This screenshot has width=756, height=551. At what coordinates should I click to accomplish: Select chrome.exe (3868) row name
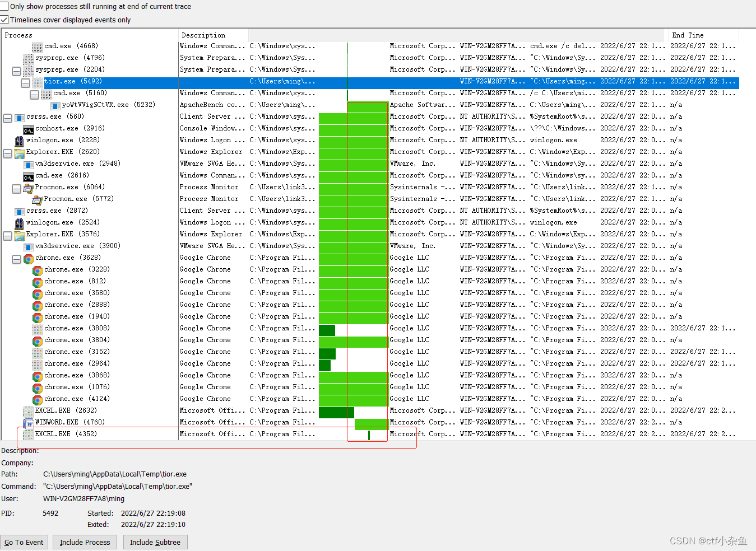coord(77,375)
